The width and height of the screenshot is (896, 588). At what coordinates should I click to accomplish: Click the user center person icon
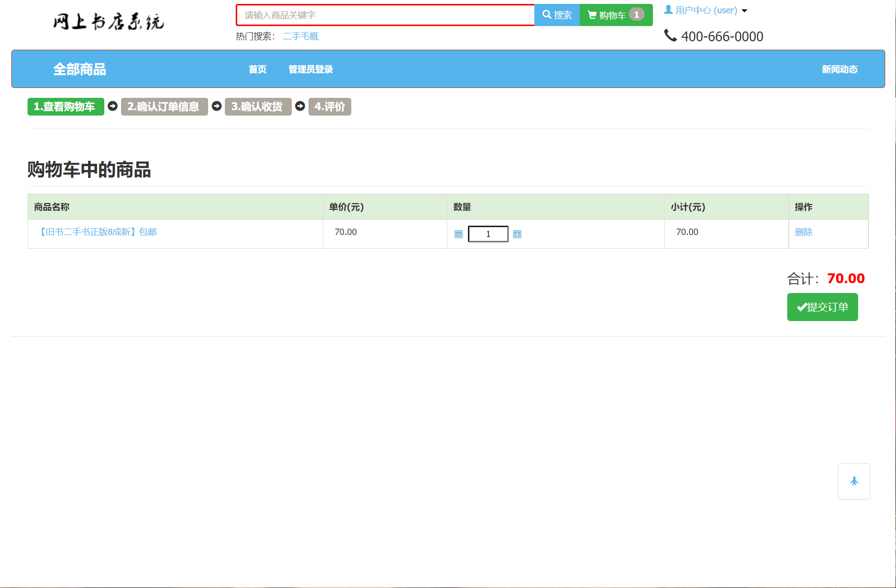coord(668,9)
